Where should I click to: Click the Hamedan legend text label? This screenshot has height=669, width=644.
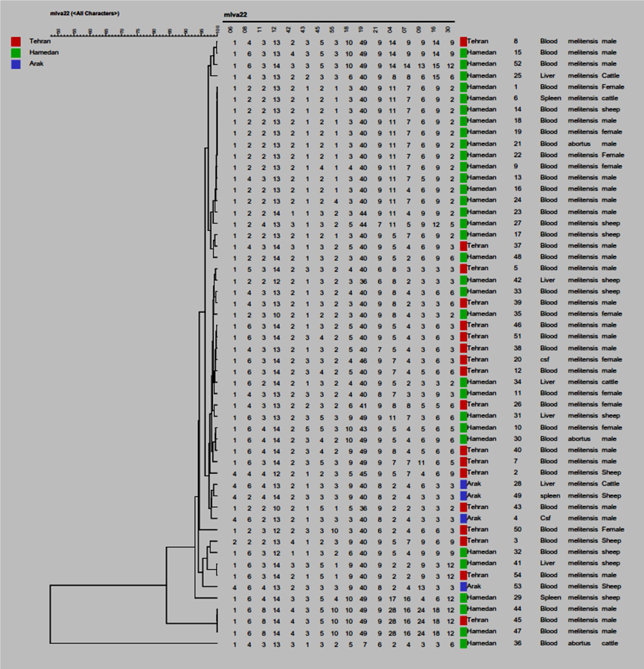(x=44, y=53)
